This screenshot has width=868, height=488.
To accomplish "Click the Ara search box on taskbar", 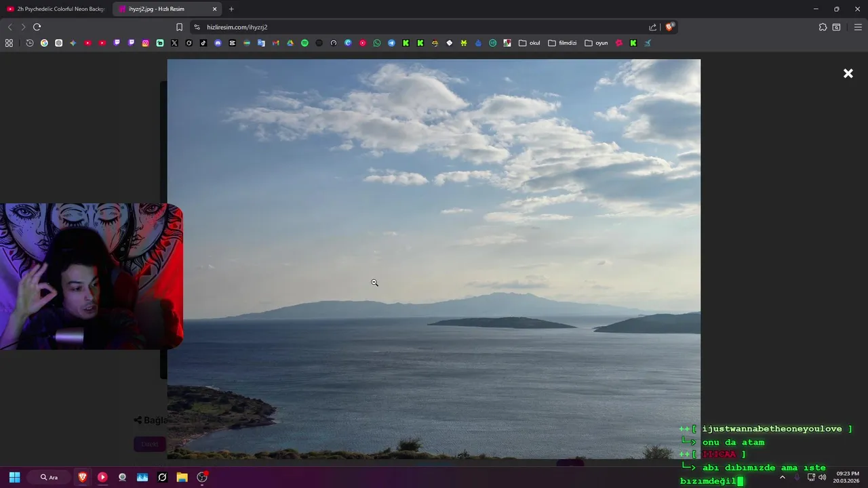I will coord(49,477).
